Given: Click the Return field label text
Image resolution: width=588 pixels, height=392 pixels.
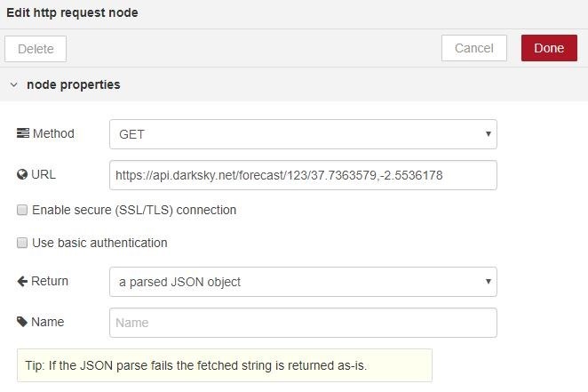Looking at the screenshot, I should point(50,281).
